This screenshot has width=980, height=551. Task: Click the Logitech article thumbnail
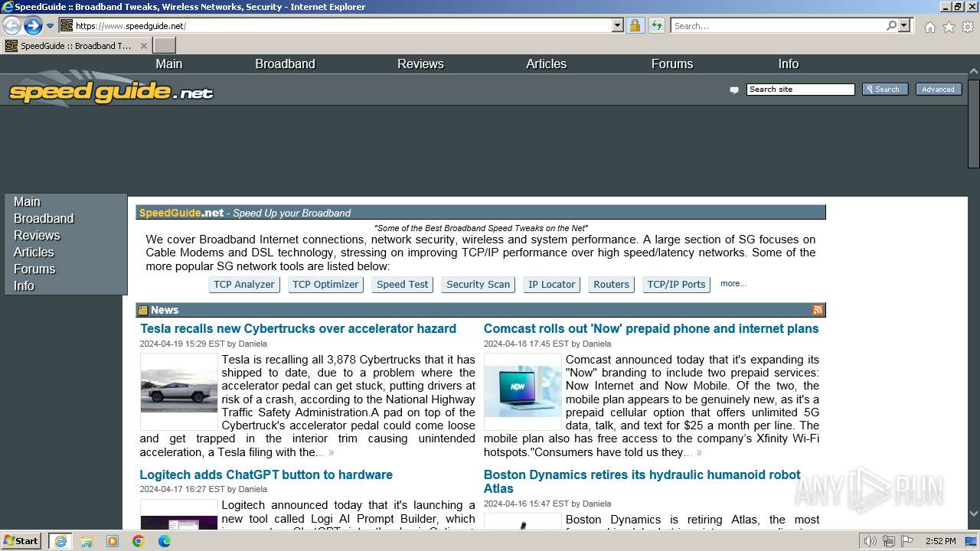pyautogui.click(x=179, y=514)
